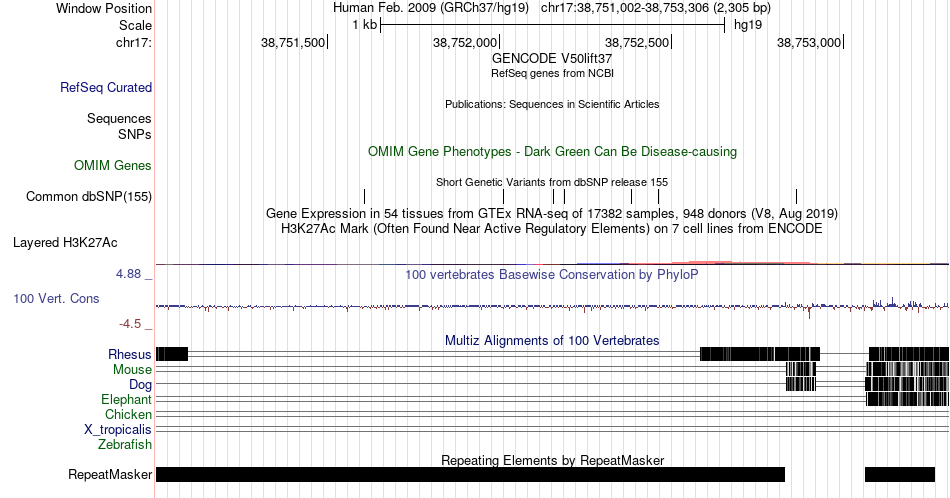Click the SNPs track label

click(135, 134)
